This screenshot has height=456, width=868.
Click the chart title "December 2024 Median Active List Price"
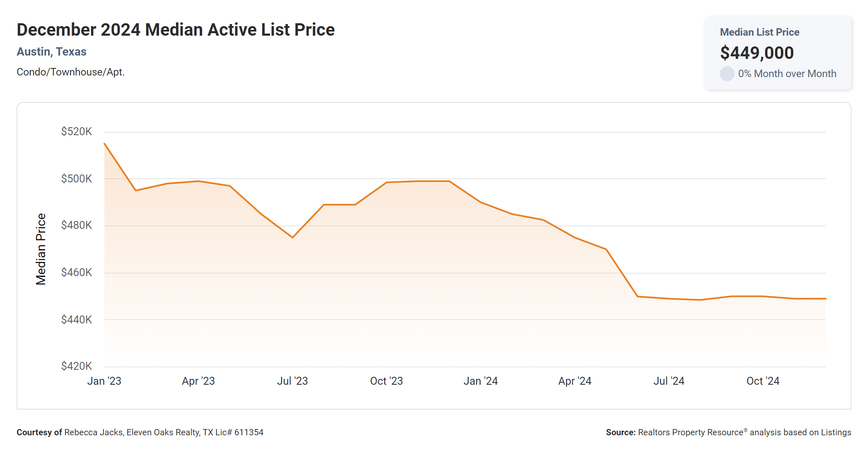tap(176, 30)
